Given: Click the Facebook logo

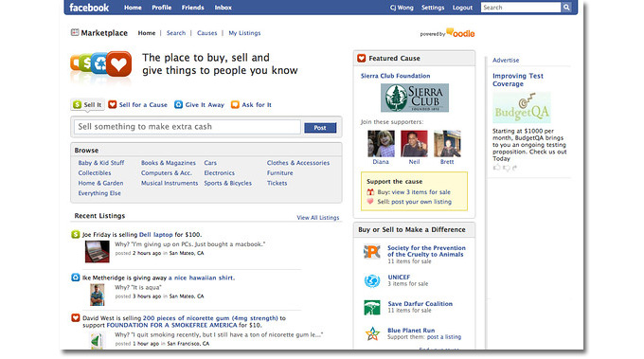Looking at the screenshot, I should [89, 8].
